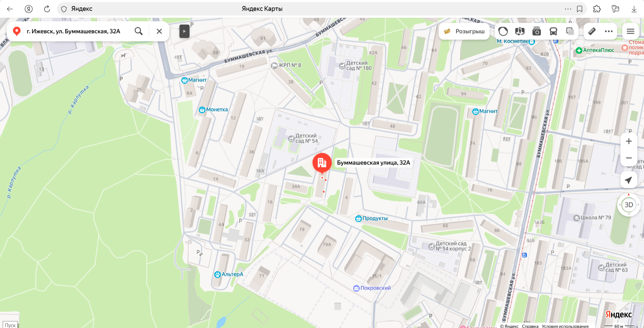Image resolution: width=644 pixels, height=328 pixels.
Task: Bookmark this page in browser
Action: (580, 9)
